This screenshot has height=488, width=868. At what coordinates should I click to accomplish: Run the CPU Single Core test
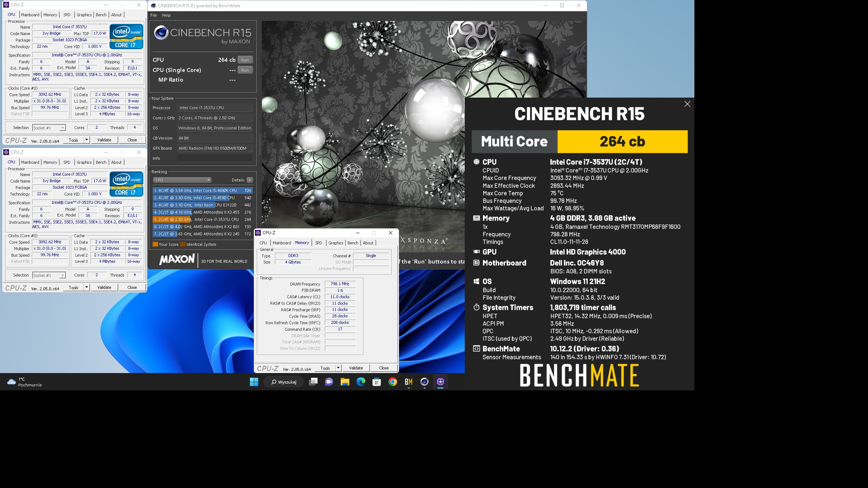click(x=245, y=70)
